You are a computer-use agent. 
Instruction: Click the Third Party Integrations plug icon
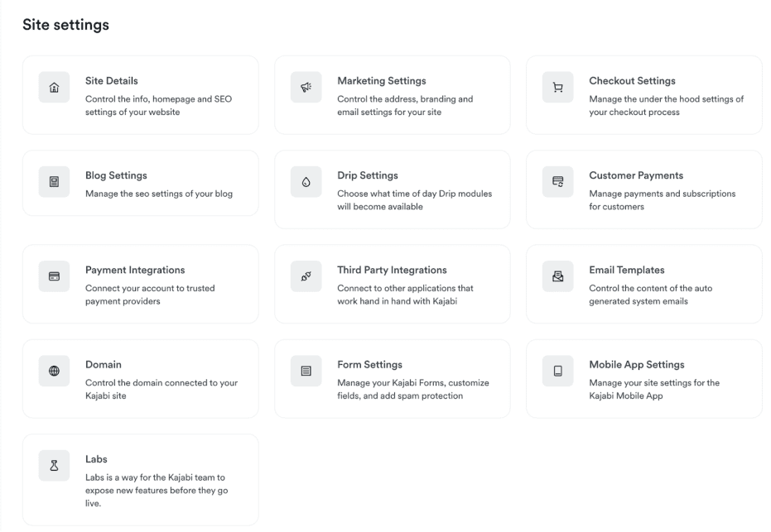tap(306, 276)
